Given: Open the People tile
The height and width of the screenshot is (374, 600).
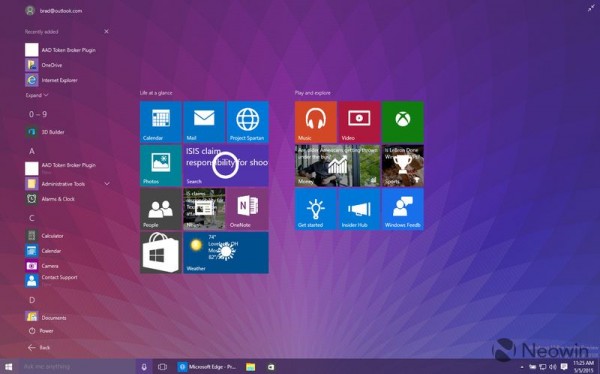Looking at the screenshot, I should 161,209.
